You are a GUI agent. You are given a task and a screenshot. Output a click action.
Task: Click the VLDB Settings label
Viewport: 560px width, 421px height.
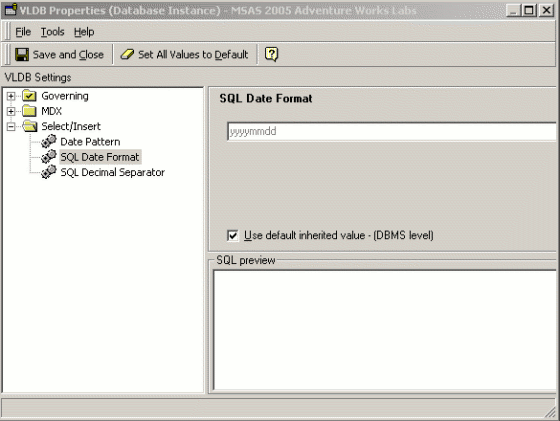tap(38, 77)
